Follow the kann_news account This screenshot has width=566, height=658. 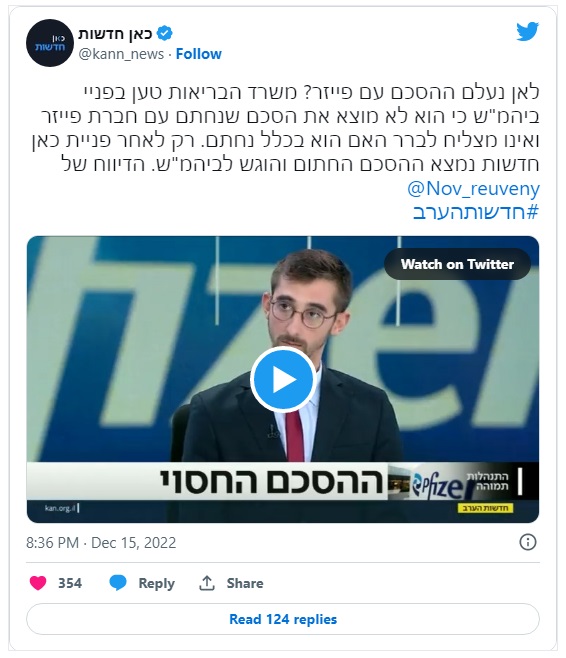click(198, 54)
